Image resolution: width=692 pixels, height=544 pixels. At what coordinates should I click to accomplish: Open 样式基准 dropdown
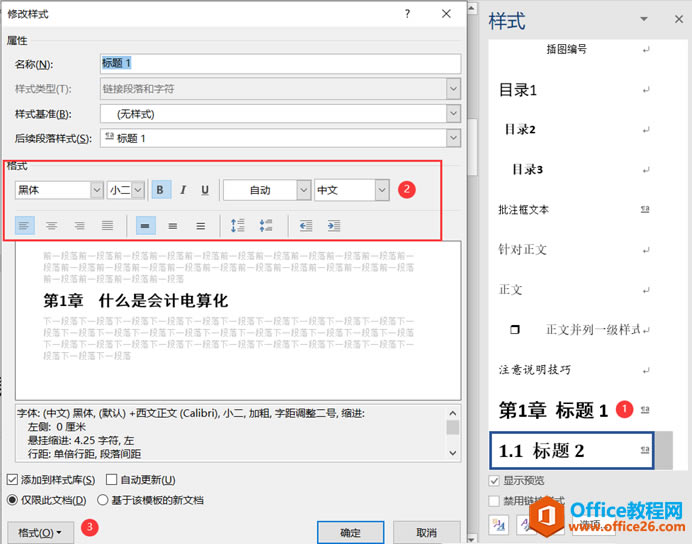pos(453,113)
